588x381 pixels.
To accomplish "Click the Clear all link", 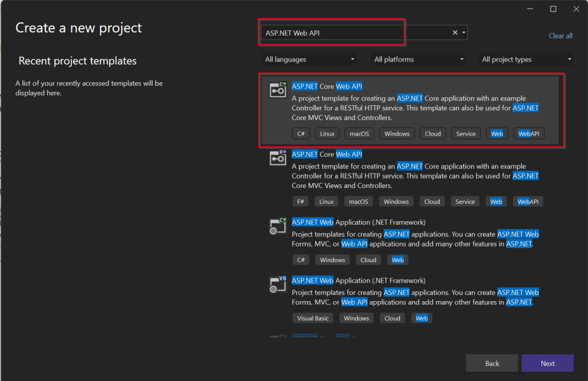I will point(560,36).
